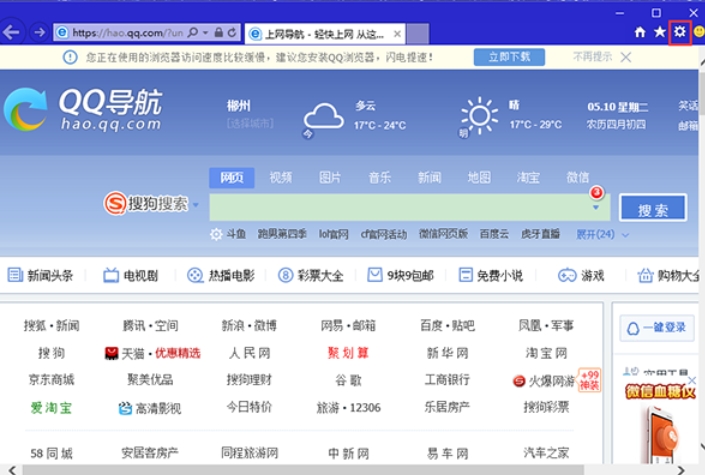Click the horizontal scrollbar track
This screenshot has height=475, width=705.
point(302,470)
